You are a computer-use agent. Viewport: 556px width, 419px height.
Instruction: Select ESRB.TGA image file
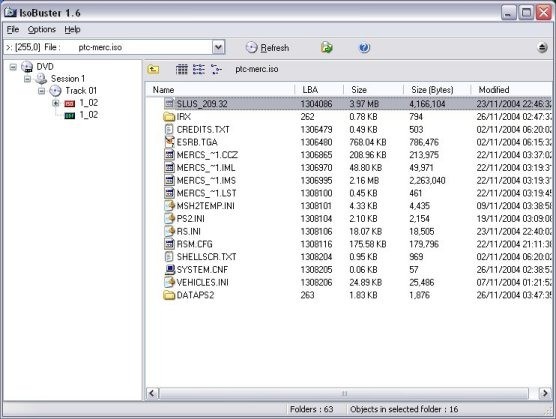pos(197,142)
